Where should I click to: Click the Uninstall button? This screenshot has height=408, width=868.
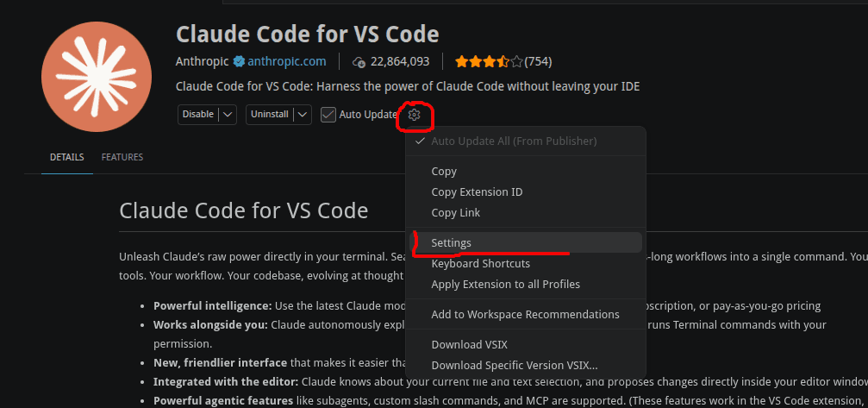click(x=270, y=115)
